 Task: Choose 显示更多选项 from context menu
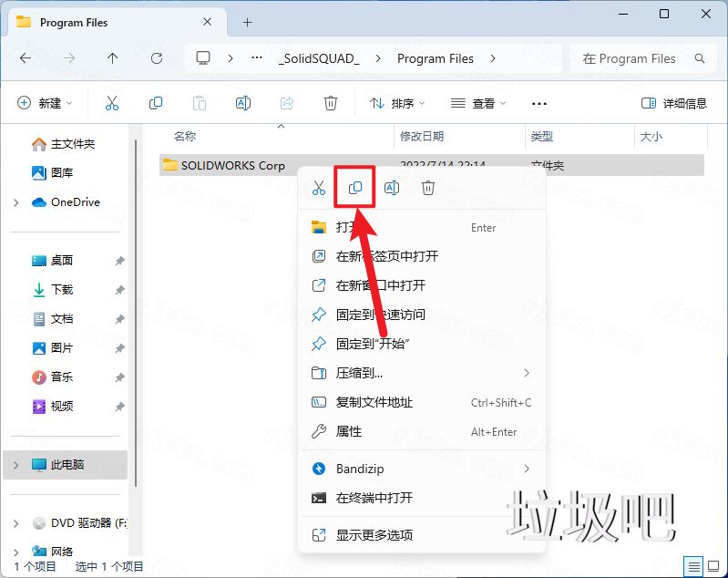click(422, 535)
